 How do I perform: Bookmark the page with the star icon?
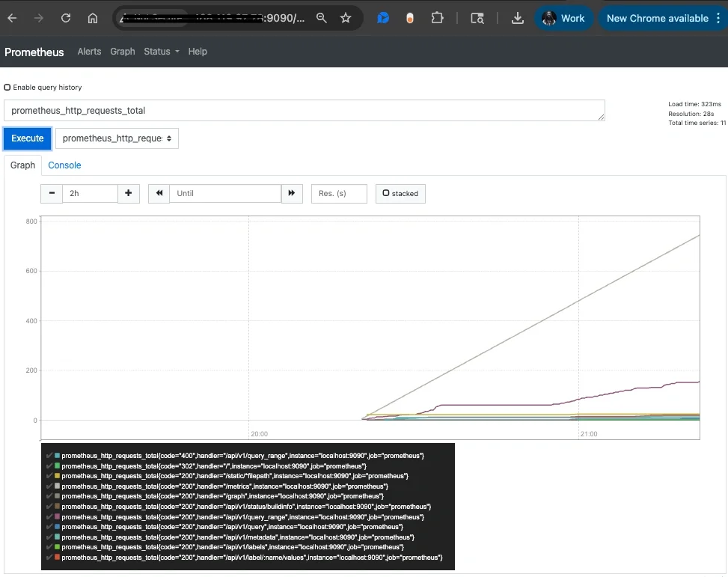point(346,18)
